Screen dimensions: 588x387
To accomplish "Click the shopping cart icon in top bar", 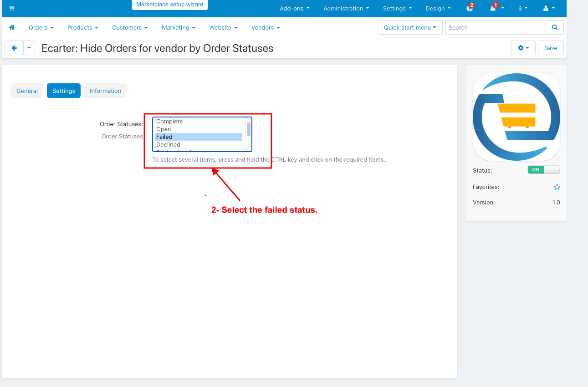I will [11, 8].
